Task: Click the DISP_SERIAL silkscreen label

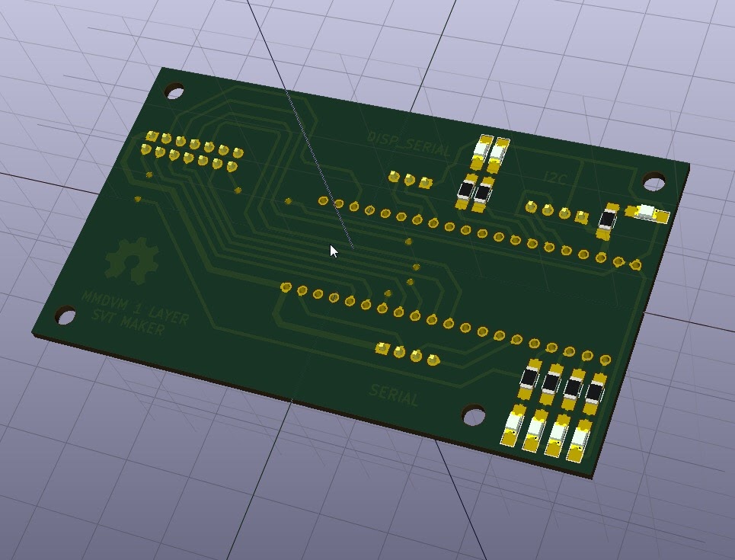Action: [x=408, y=143]
